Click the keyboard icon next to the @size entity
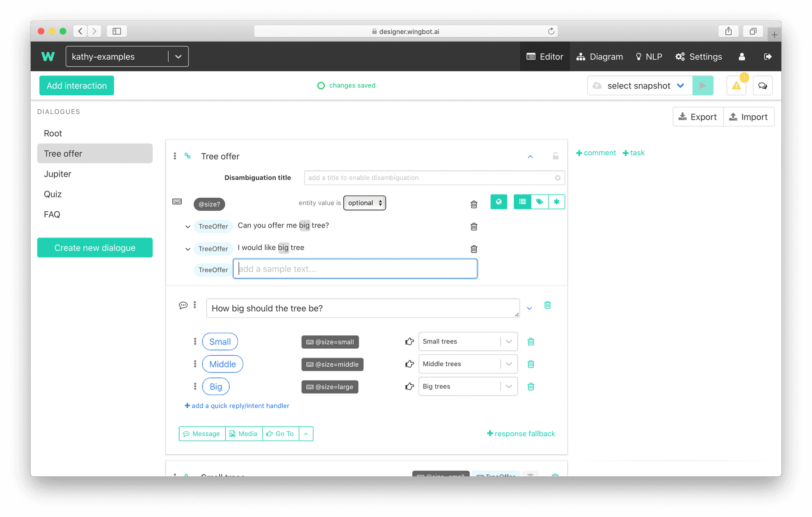This screenshot has width=812, height=517. tap(177, 201)
